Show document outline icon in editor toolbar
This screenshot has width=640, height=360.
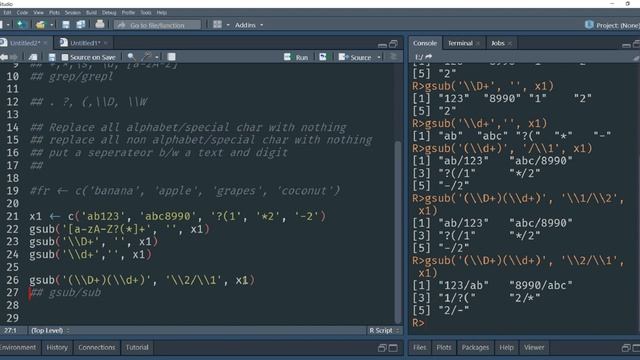click(x=393, y=57)
